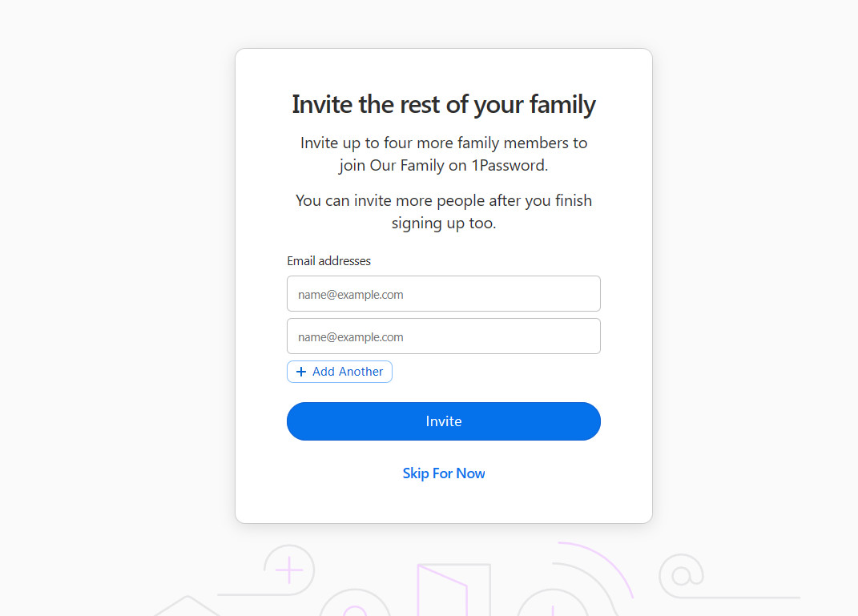This screenshot has height=616, width=858.
Task: Click the circle outline with pink dot
Action: click(x=354, y=606)
